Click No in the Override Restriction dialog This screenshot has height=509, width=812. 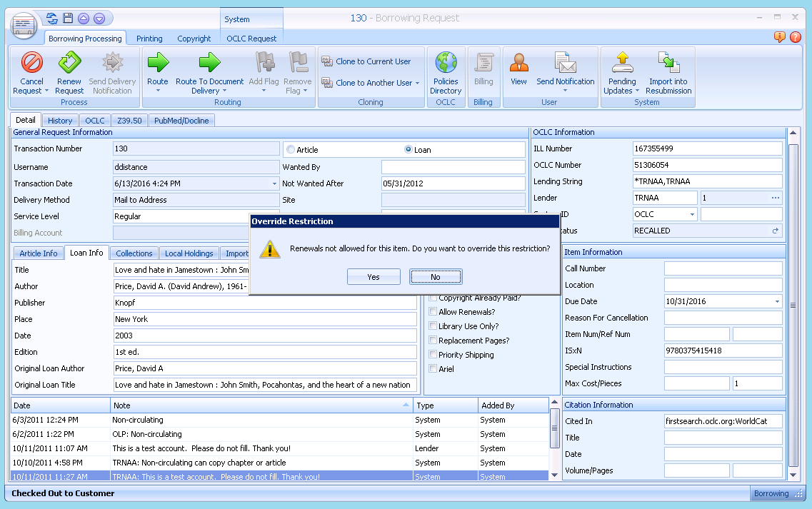tap(436, 276)
